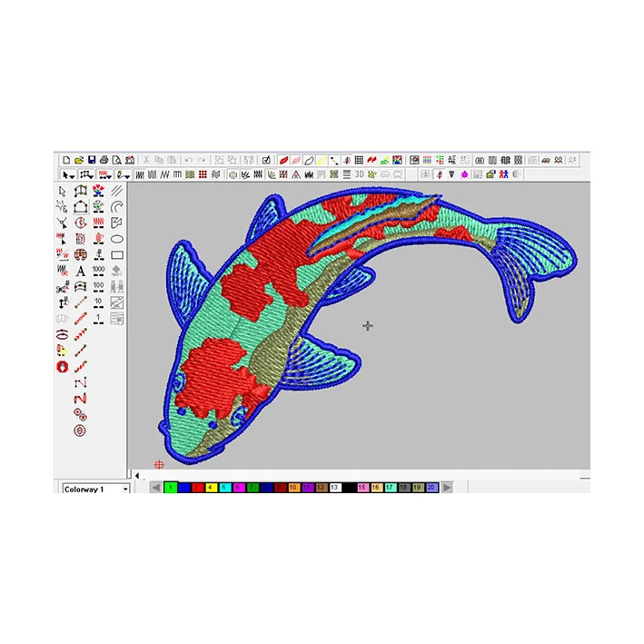Toggle the stitch outline leaf icon
Image resolution: width=644 pixels, height=644 pixels.
click(309, 160)
